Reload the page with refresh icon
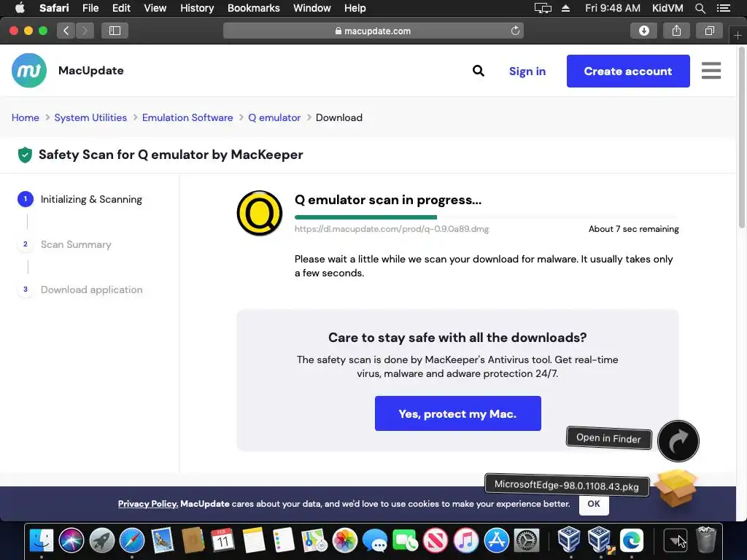 pyautogui.click(x=515, y=31)
